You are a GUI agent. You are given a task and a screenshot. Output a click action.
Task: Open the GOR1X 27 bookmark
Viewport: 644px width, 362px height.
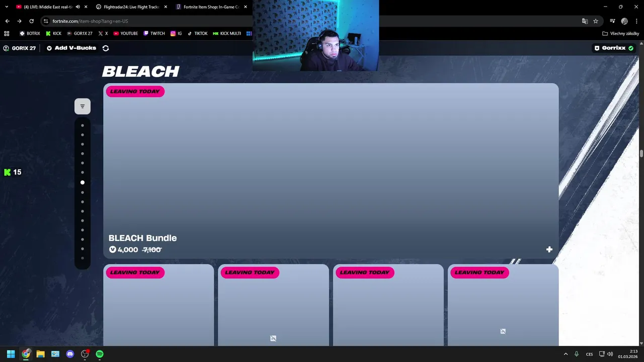pos(79,34)
